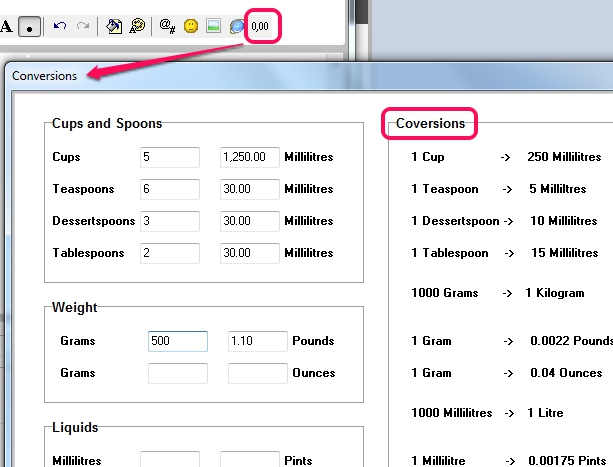Screen dimensions: 613x467
Task: Click the 1 Kilogram text
Action: coord(555,293)
